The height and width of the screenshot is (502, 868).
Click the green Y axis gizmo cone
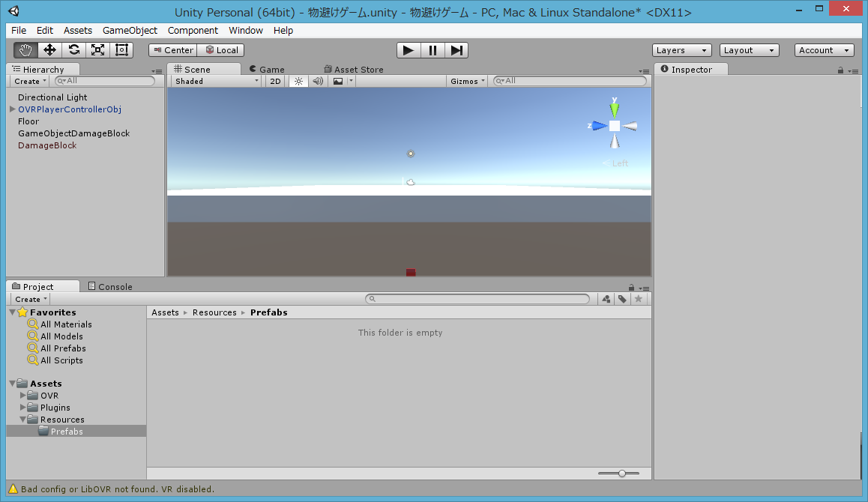tap(615, 109)
